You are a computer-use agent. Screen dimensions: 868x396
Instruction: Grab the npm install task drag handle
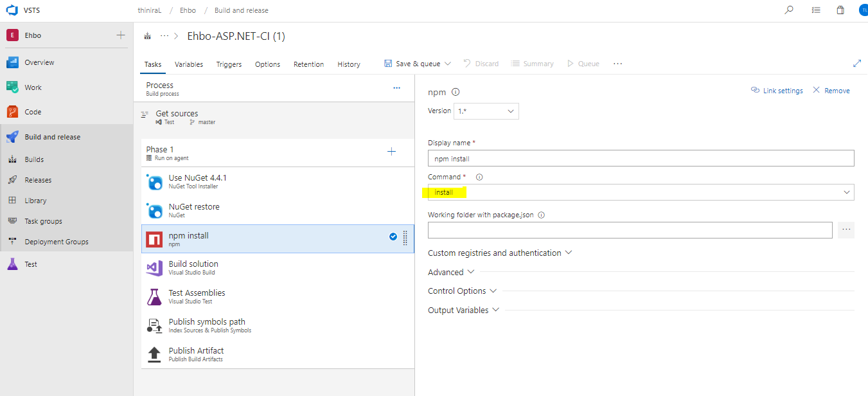[x=405, y=239]
